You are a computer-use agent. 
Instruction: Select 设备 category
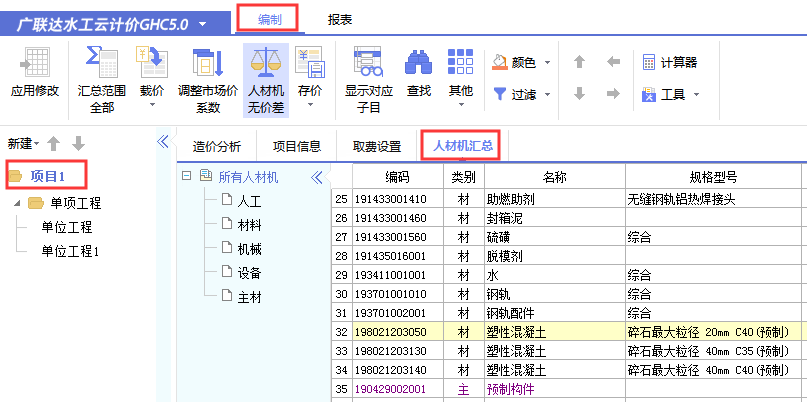pos(250,273)
